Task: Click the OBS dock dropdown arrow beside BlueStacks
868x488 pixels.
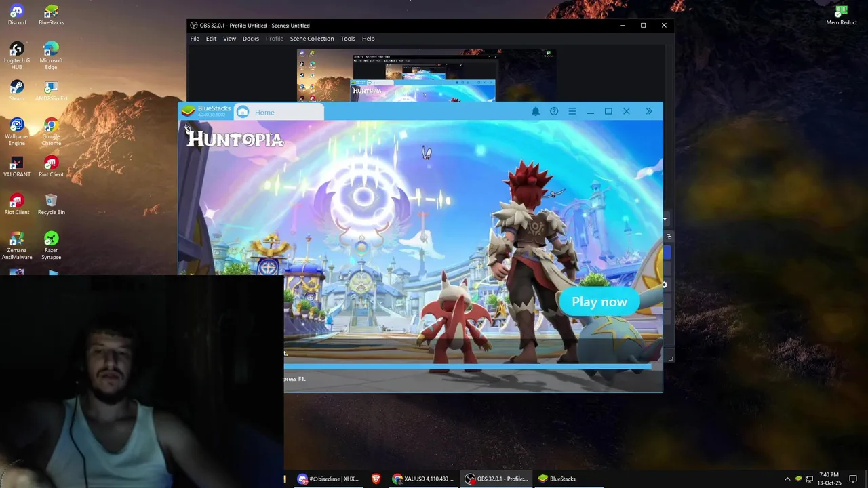Action: [665, 219]
